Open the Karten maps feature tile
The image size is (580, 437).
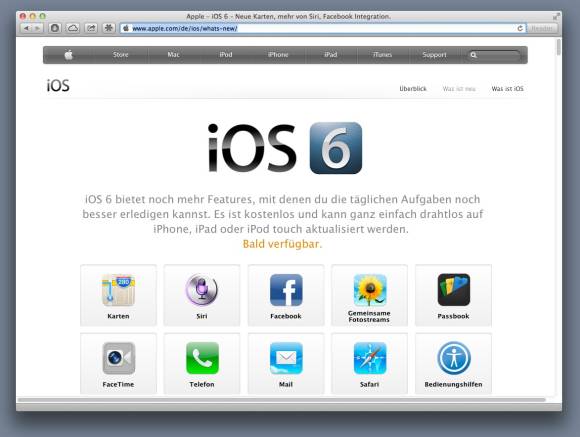click(x=118, y=295)
